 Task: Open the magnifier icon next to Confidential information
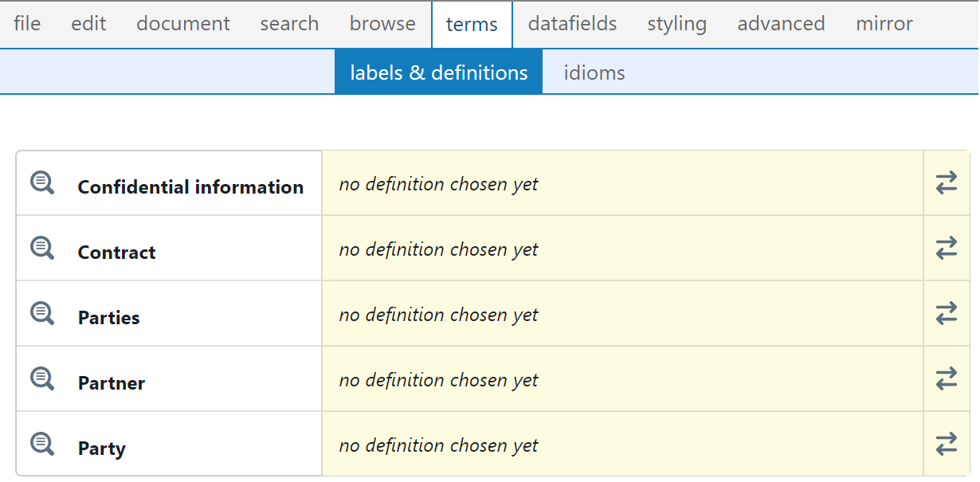[x=42, y=183]
